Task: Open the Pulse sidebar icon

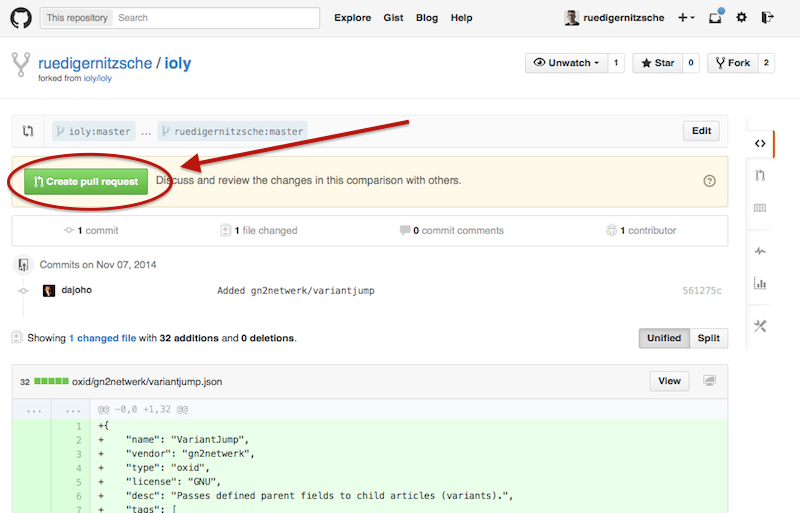Action: [760, 251]
